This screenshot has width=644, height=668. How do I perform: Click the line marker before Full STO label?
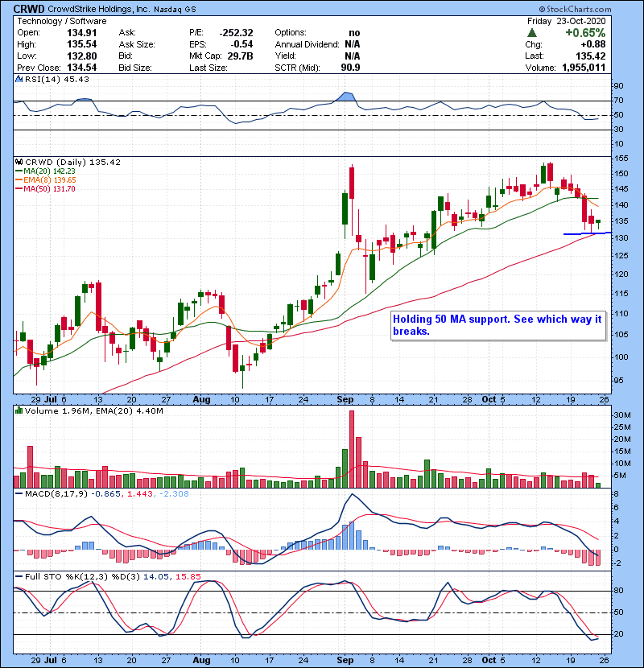tap(19, 576)
